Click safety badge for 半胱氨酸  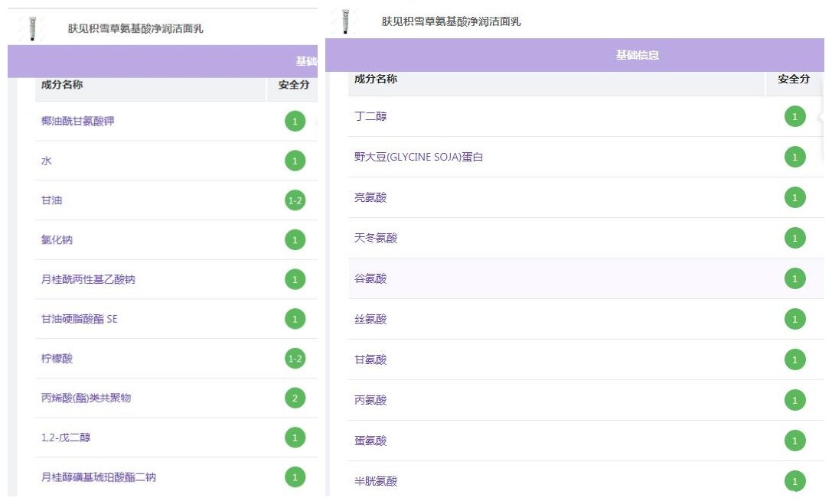coord(794,481)
